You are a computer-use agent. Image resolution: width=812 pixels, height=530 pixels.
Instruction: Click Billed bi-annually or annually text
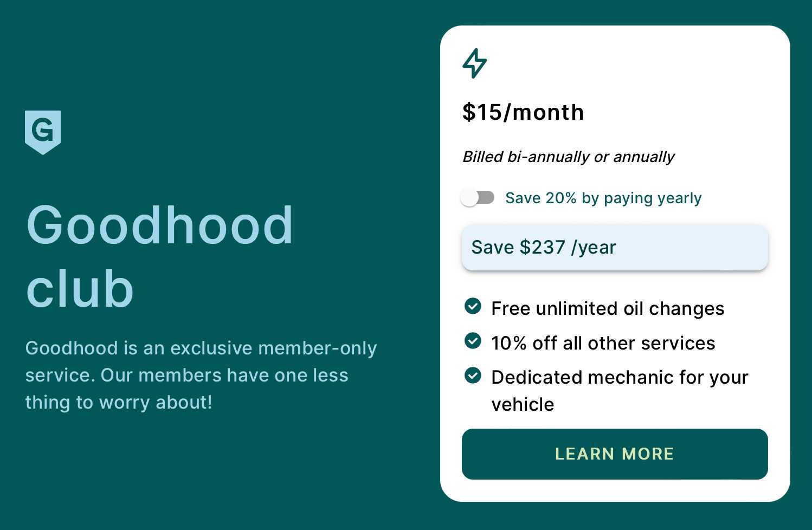click(568, 157)
